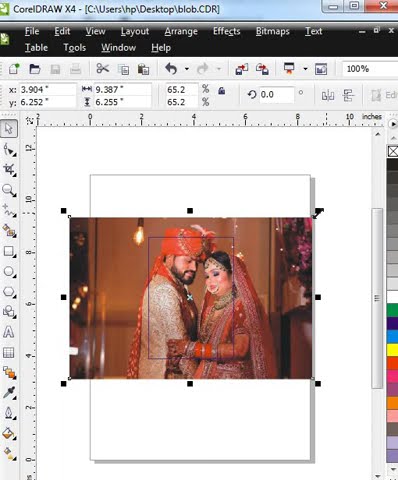The height and width of the screenshot is (480, 398).
Task: Select the Shape tool
Action: tap(9, 150)
